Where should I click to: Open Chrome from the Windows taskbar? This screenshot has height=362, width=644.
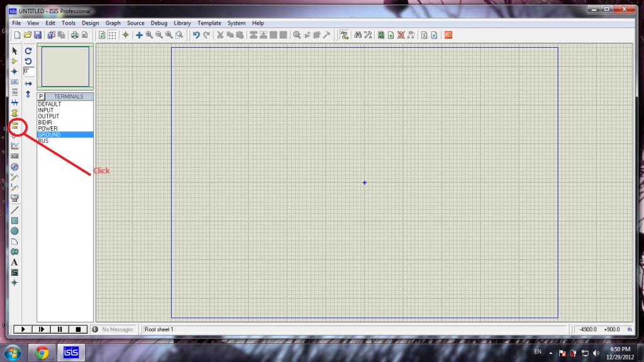(42, 353)
